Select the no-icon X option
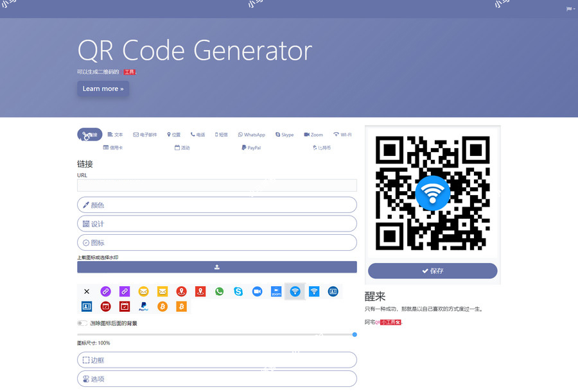Image resolution: width=578 pixels, height=392 pixels. pos(87,291)
